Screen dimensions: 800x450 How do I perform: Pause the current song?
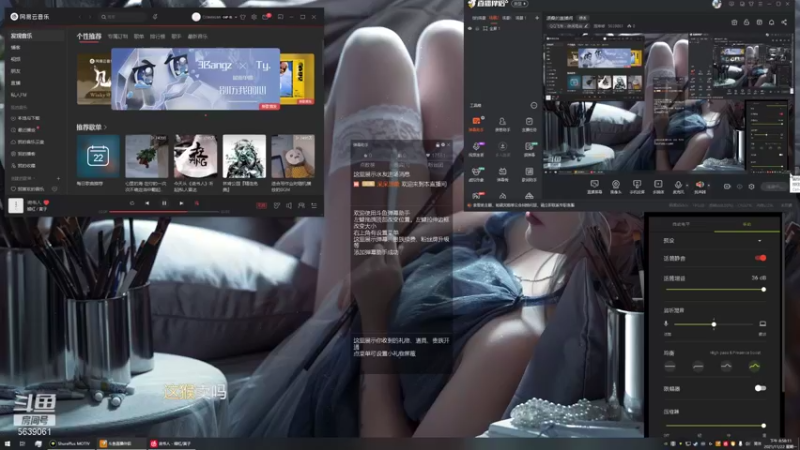click(164, 203)
